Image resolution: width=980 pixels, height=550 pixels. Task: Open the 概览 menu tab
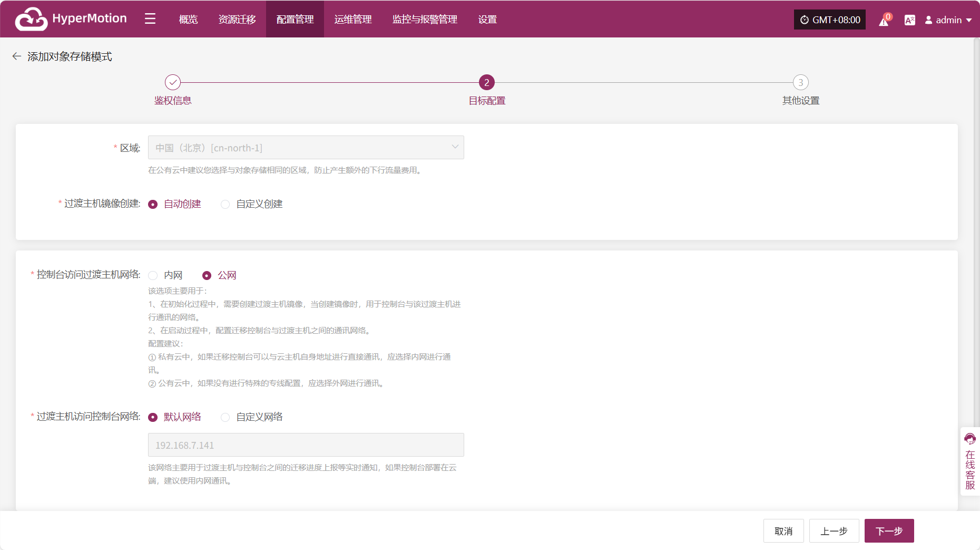point(188,20)
